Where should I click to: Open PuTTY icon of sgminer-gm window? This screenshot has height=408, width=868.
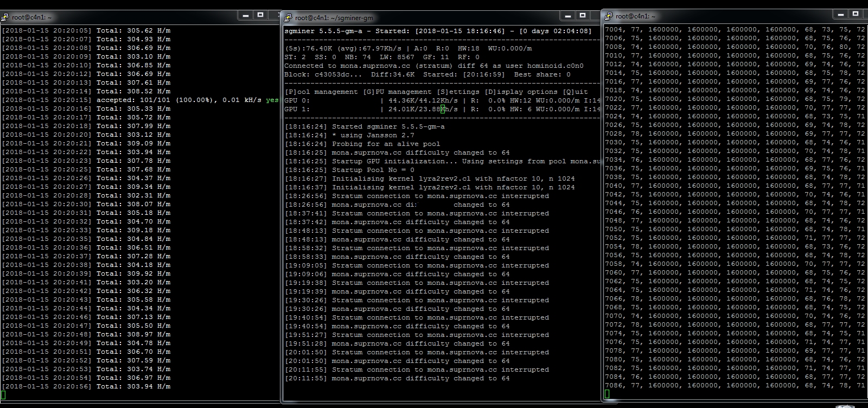289,18
